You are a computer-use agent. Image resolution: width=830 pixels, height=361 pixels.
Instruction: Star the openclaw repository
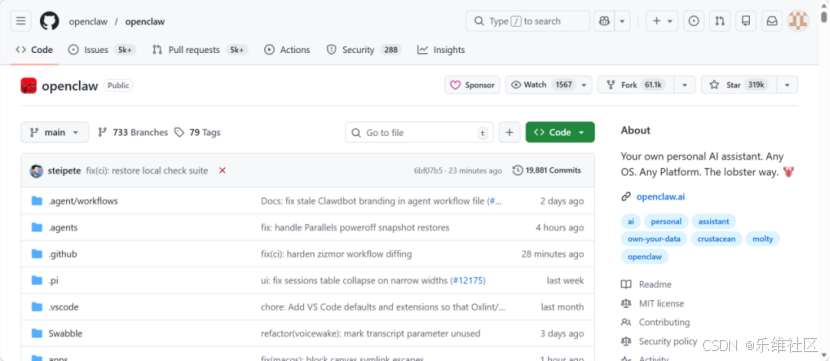point(739,85)
